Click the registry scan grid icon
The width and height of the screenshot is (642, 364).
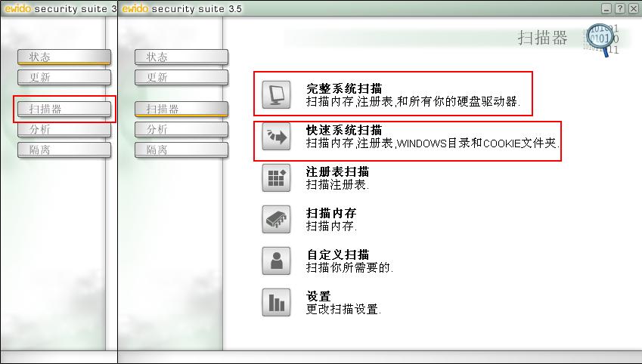276,177
